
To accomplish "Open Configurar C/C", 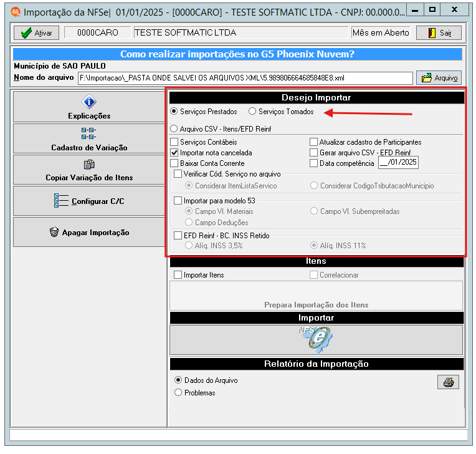I will pos(89,201).
